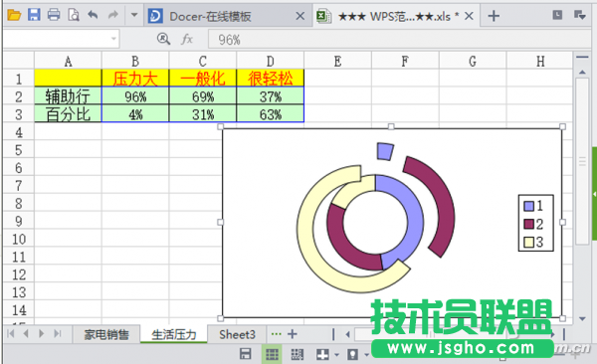The height and width of the screenshot is (364, 597).
Task: Click the window layout icon beside the tab-list arrow
Action: click(557, 15)
